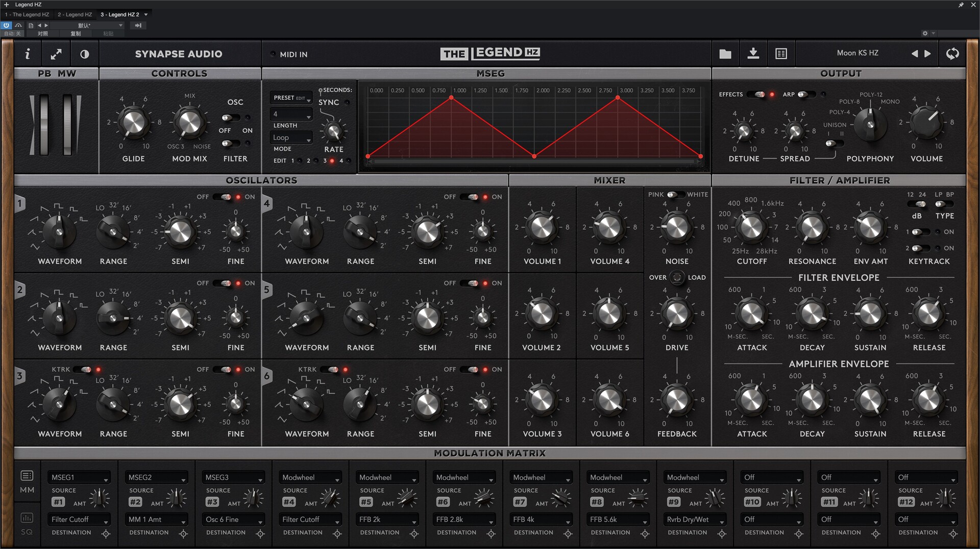Click the host settings gear icon

tap(925, 33)
